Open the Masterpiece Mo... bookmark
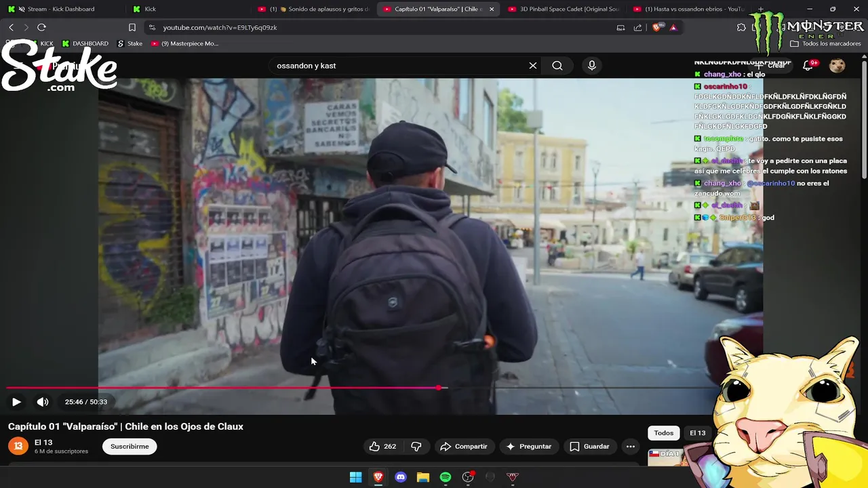This screenshot has height=488, width=868. coord(184,43)
